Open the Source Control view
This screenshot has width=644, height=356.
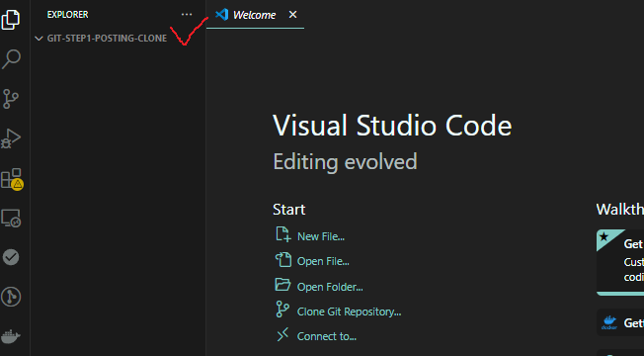(x=11, y=99)
